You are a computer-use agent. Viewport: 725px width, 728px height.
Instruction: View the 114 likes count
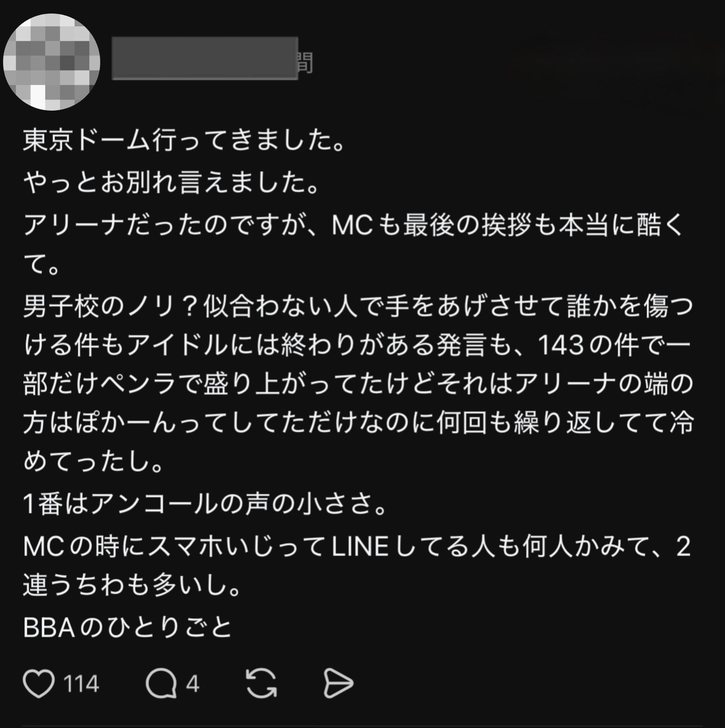click(81, 684)
